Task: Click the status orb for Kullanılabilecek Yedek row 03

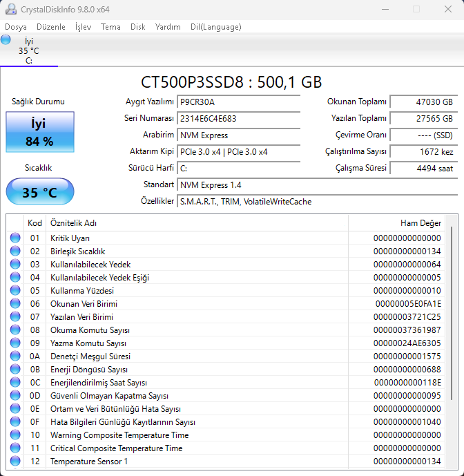Action: coord(15,264)
